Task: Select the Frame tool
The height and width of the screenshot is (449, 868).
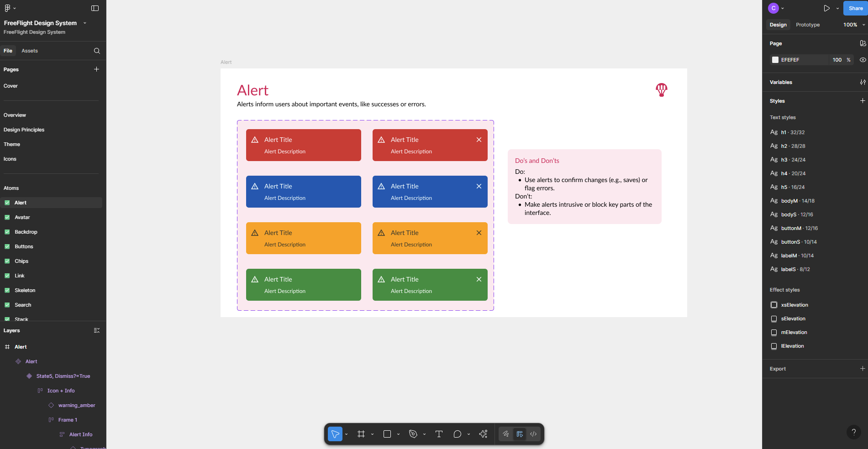Action: click(x=361, y=434)
